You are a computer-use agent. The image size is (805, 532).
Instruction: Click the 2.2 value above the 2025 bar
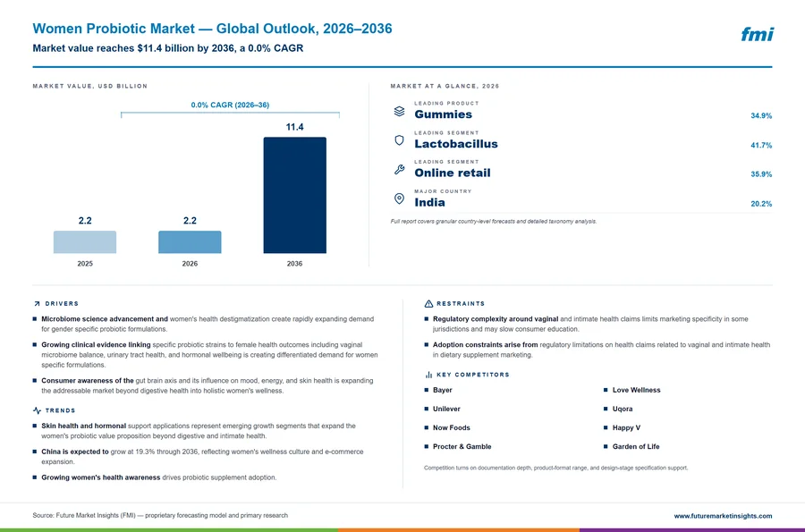pyautogui.click(x=85, y=221)
